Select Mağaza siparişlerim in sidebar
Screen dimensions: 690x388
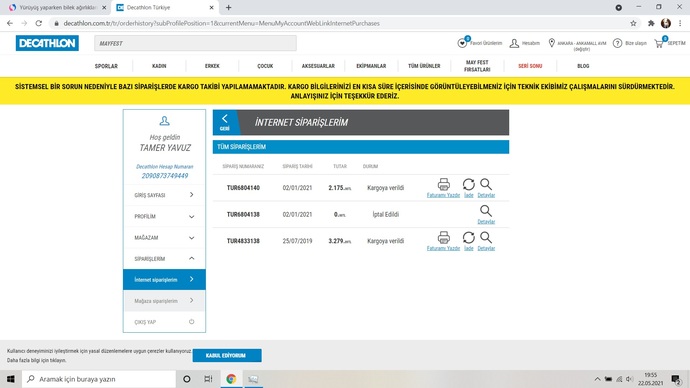164,301
